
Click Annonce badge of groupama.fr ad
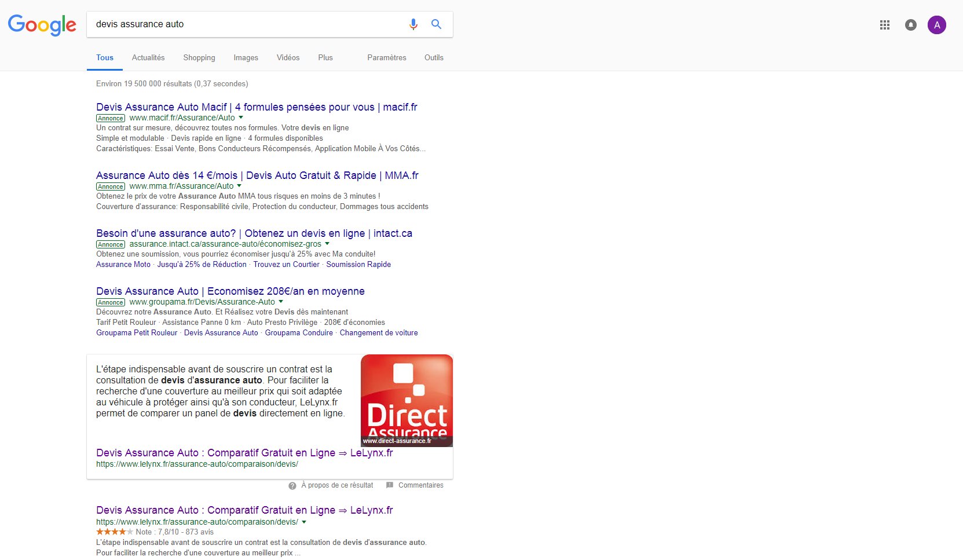pos(111,302)
